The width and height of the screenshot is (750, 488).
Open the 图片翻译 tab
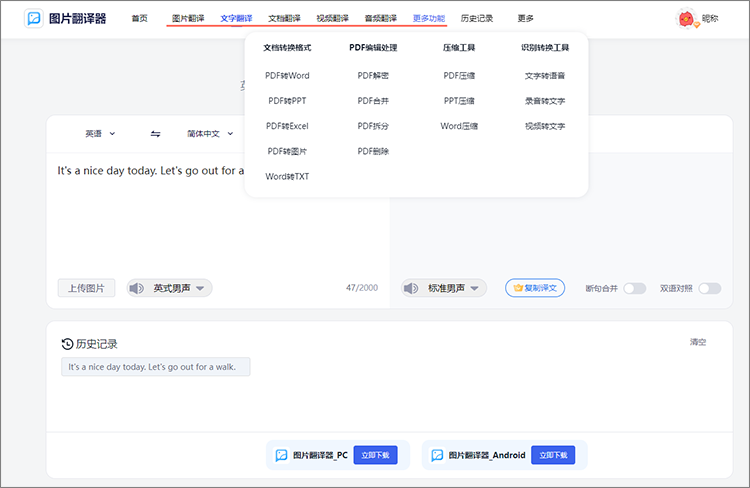pos(188,19)
